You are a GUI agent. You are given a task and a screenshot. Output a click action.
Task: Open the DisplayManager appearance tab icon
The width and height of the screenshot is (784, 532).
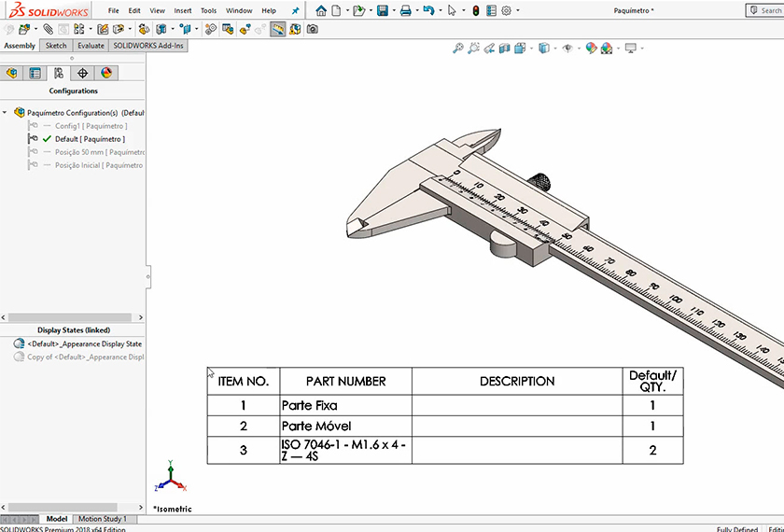106,73
